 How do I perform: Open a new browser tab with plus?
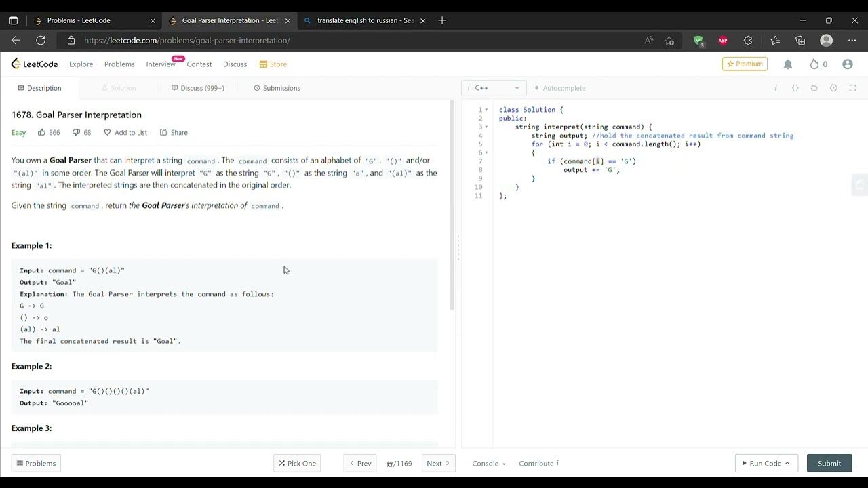coord(442,20)
